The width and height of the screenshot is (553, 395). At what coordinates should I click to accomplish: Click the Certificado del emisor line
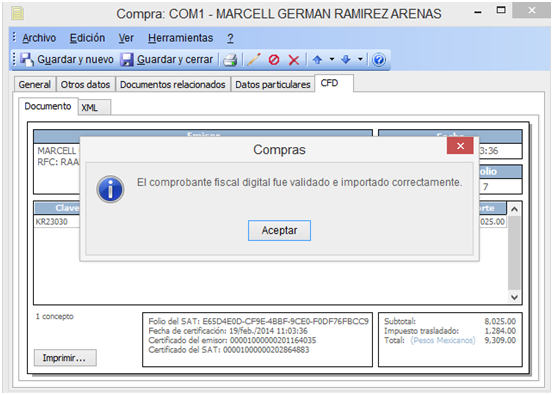(x=232, y=340)
